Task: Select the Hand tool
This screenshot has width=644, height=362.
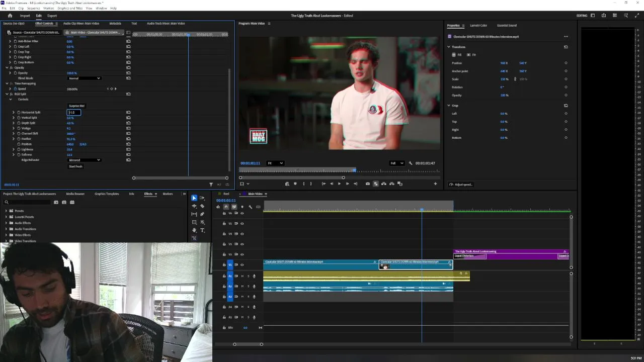Action: pyautogui.click(x=194, y=230)
